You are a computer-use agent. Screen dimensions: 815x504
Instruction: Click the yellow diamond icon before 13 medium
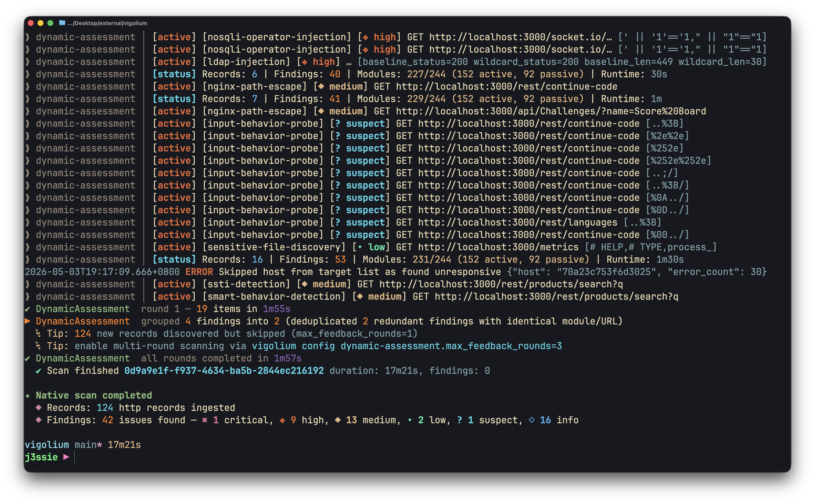338,420
